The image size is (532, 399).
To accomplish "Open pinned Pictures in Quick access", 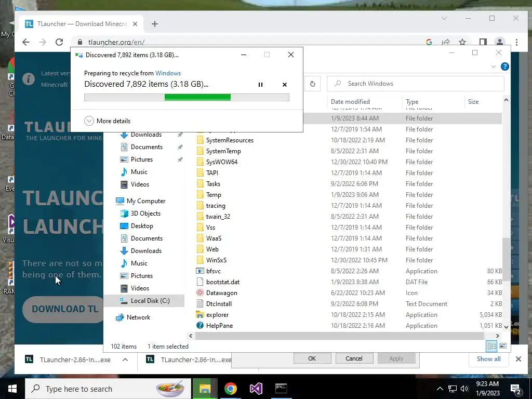I will [x=141, y=159].
